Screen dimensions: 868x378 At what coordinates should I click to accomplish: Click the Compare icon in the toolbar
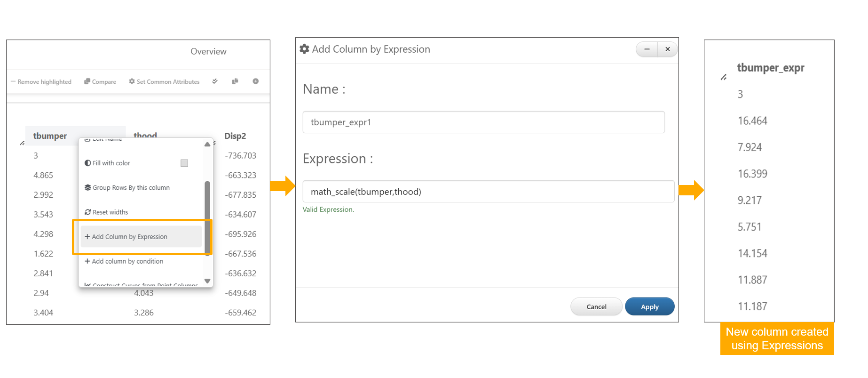(87, 81)
